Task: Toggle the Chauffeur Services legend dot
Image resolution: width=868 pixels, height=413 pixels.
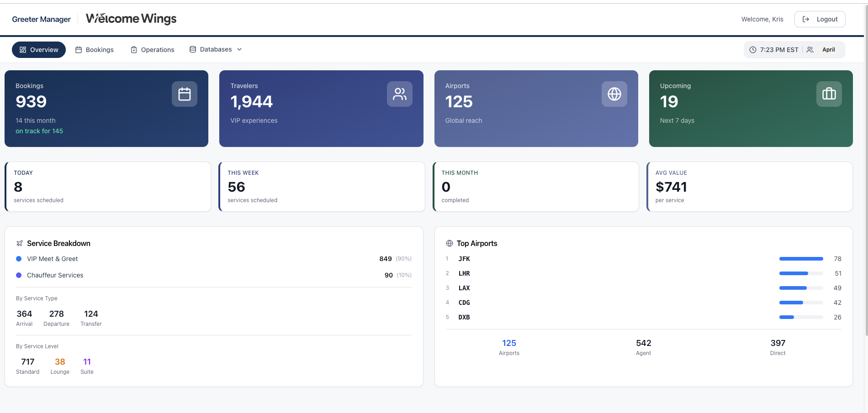Action: point(18,275)
